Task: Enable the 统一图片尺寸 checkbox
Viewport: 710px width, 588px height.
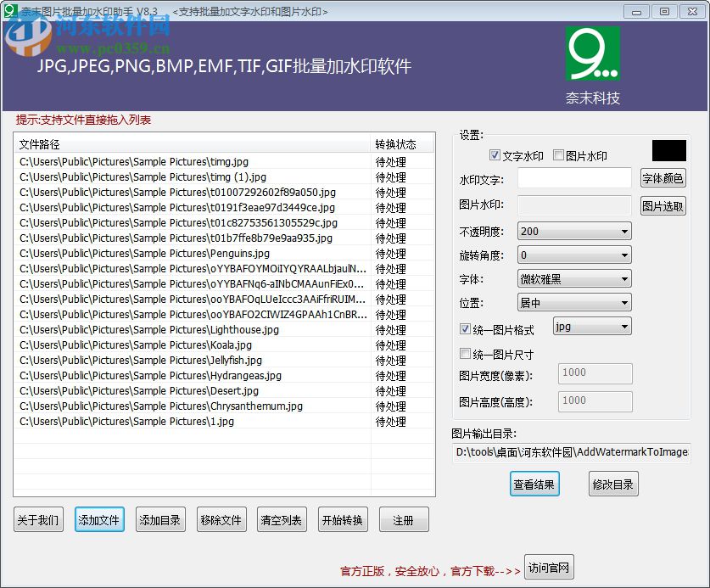Action: click(465, 352)
